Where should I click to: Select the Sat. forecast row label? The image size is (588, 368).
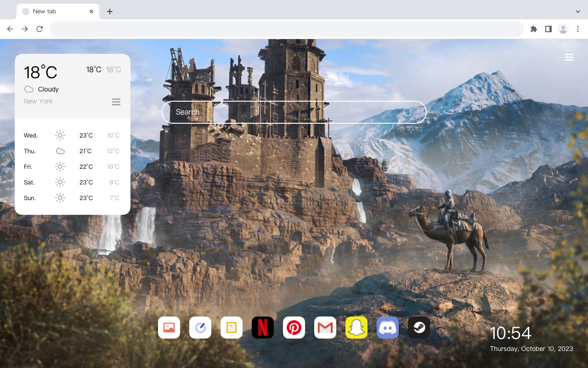click(29, 183)
